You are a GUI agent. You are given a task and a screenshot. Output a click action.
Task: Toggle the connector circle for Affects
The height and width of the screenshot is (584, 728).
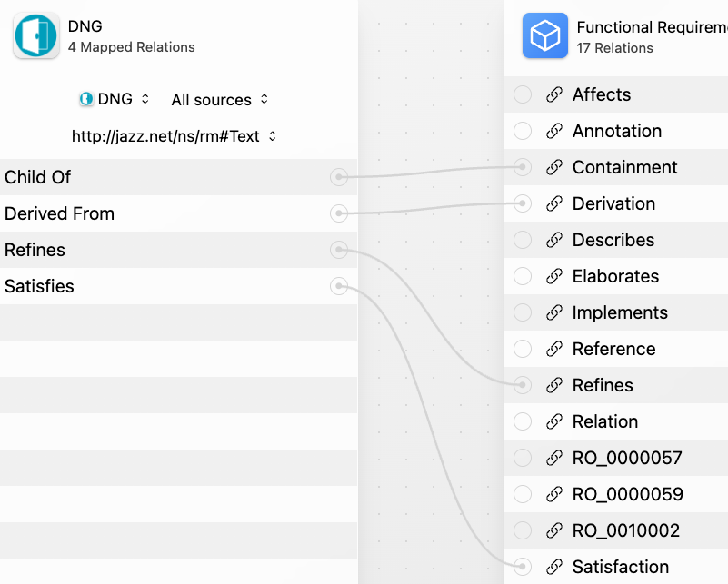523,94
